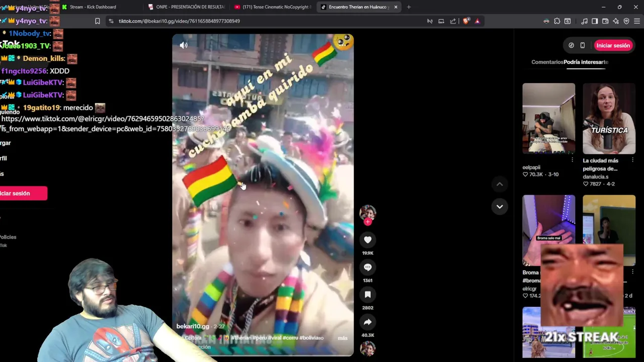Open the browser extensions puzzle icon
644x362 pixels.
pos(557,21)
